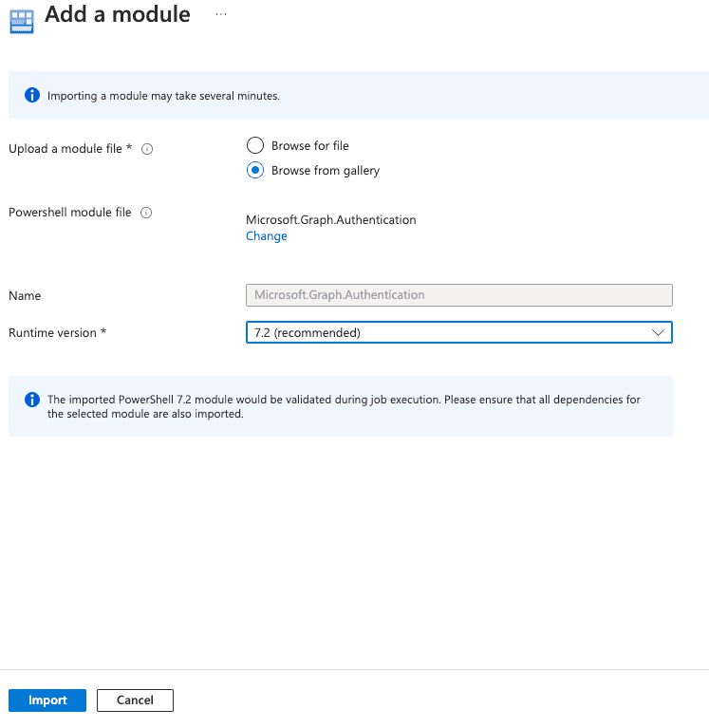Click the Microsoft.Graph.Authentication module file text

331,219
